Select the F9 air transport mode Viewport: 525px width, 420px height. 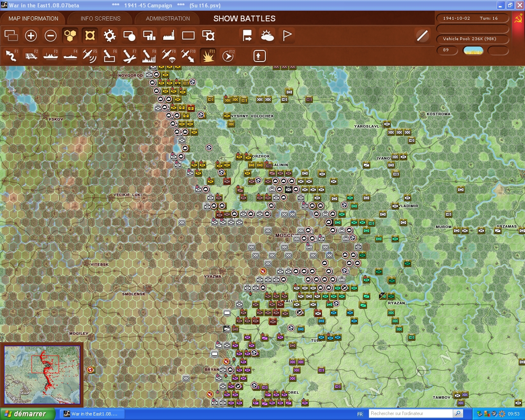pyautogui.click(x=169, y=56)
